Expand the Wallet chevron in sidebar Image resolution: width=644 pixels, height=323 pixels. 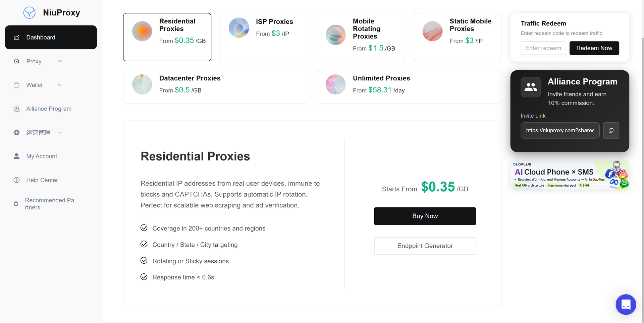(x=60, y=85)
